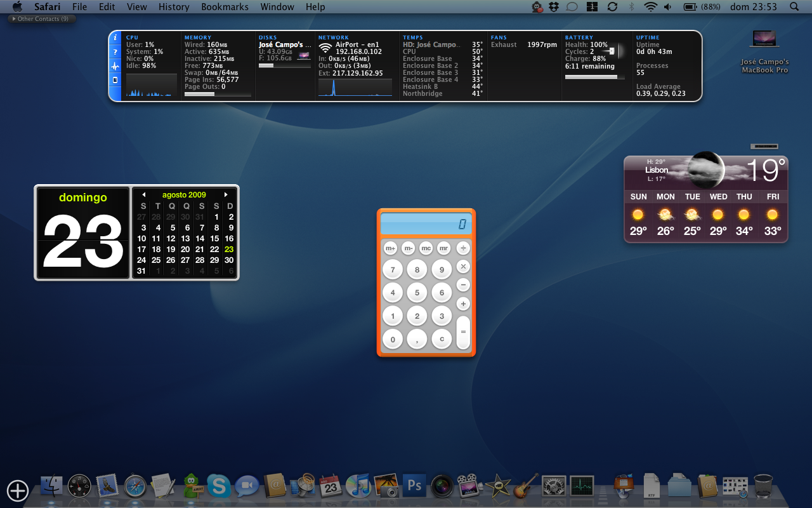Go to next month in calendar widget

pos(226,195)
